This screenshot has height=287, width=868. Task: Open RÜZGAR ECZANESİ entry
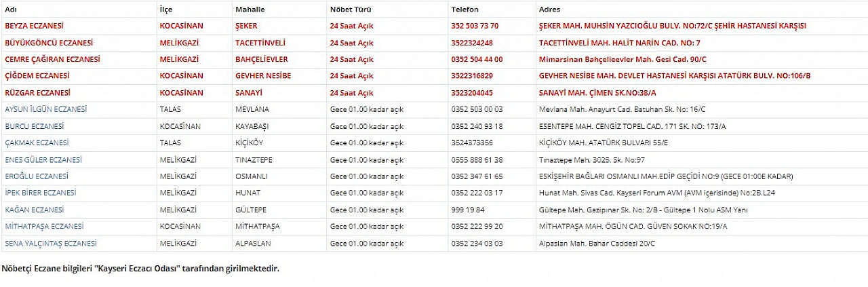point(38,93)
